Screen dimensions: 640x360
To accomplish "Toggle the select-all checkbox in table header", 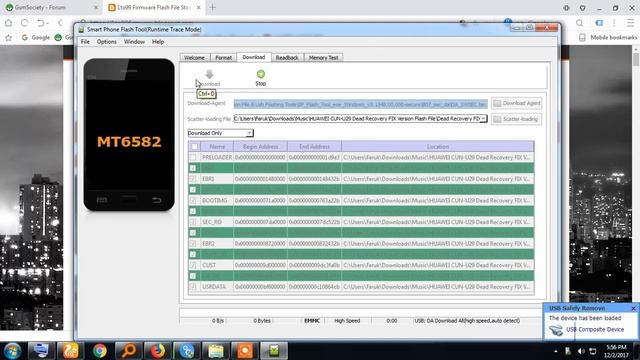I will (x=194, y=146).
